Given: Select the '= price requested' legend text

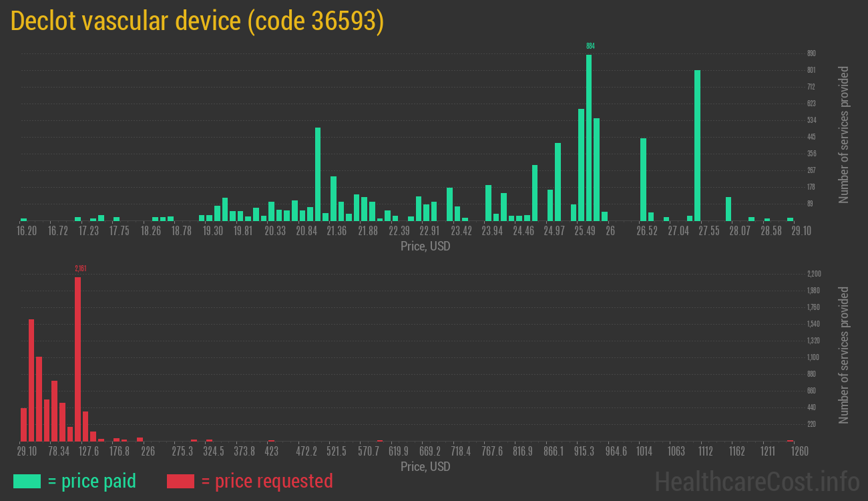Looking at the screenshot, I should pyautogui.click(x=266, y=481).
